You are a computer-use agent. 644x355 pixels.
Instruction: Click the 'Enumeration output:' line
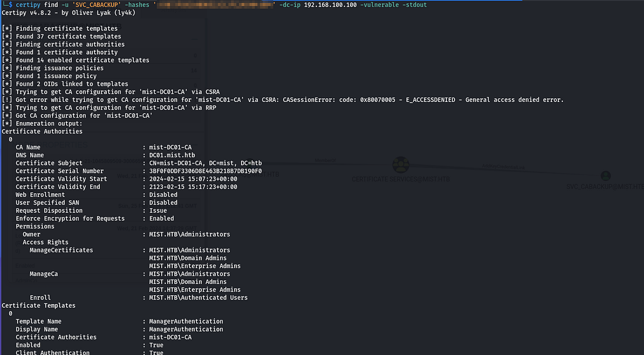[x=42, y=123]
